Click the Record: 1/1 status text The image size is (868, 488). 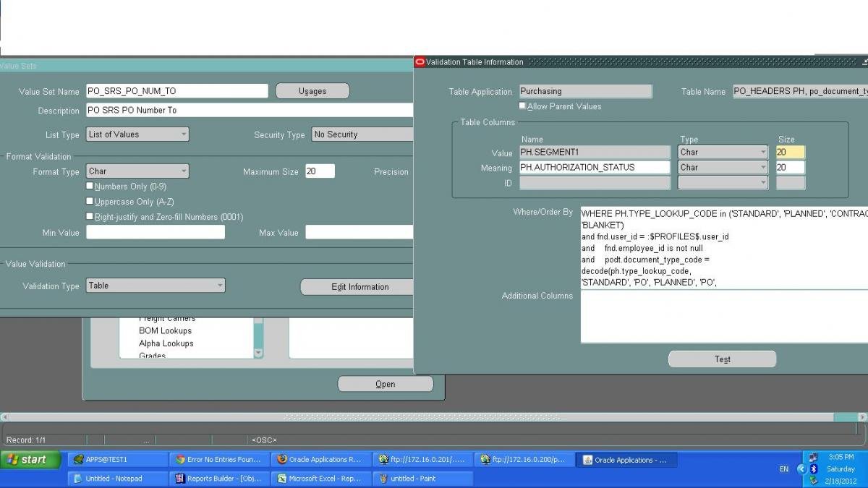pyautogui.click(x=26, y=440)
